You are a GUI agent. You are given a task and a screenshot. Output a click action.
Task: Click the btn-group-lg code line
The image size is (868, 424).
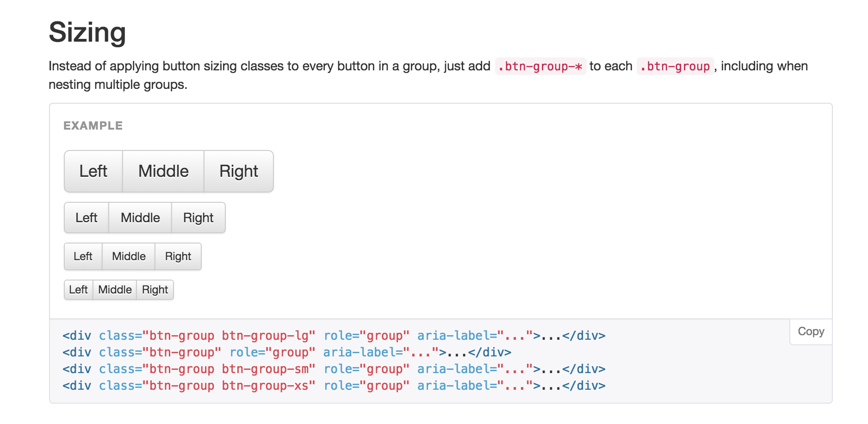(334, 336)
